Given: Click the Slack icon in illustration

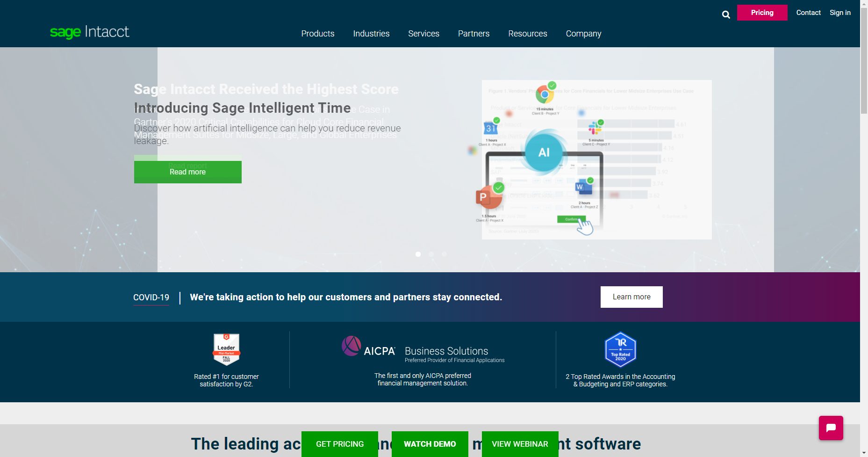Looking at the screenshot, I should tap(595, 127).
